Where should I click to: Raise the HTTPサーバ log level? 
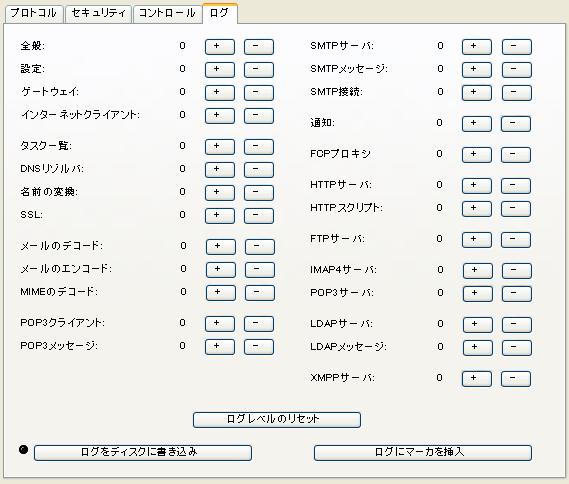click(476, 185)
